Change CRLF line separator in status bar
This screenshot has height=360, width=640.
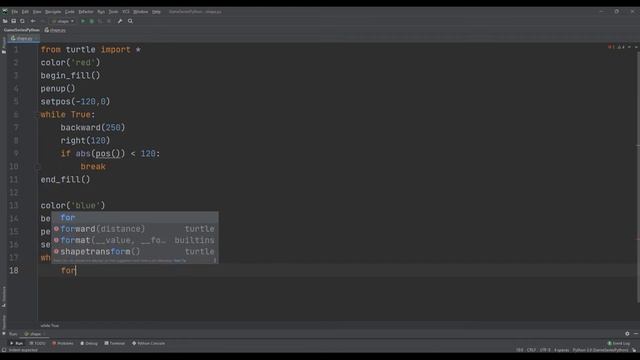531,350
